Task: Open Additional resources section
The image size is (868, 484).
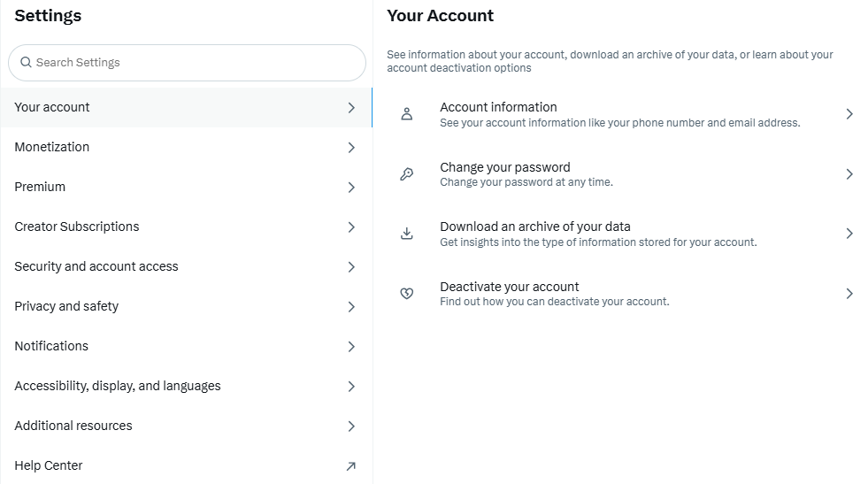Action: point(73,426)
